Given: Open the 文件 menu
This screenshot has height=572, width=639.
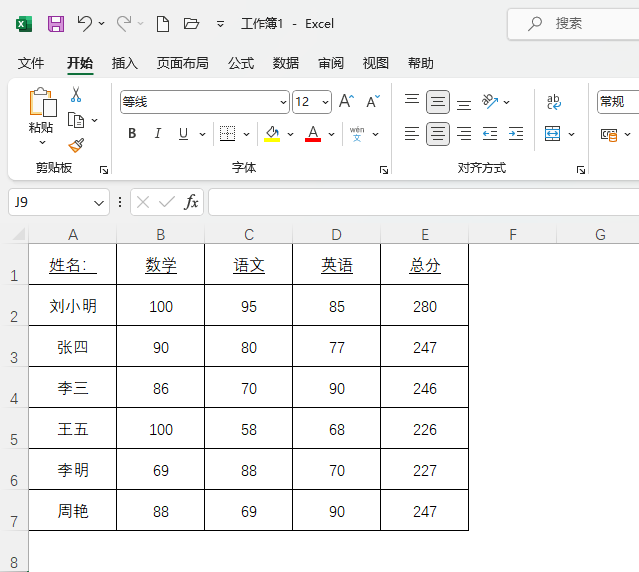Looking at the screenshot, I should (31, 63).
